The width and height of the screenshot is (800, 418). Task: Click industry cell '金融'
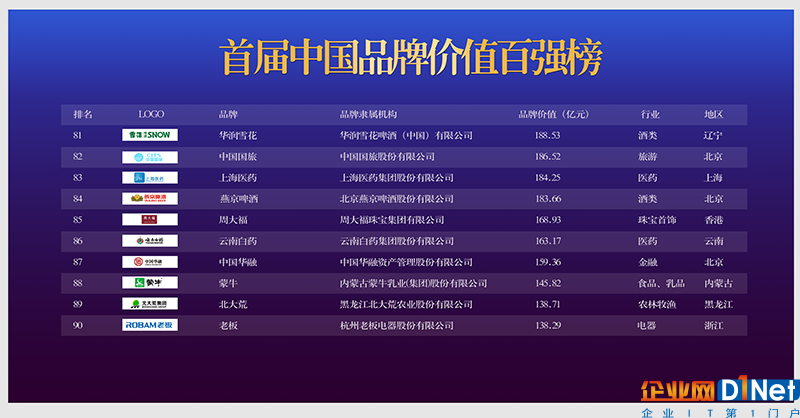coord(647,262)
